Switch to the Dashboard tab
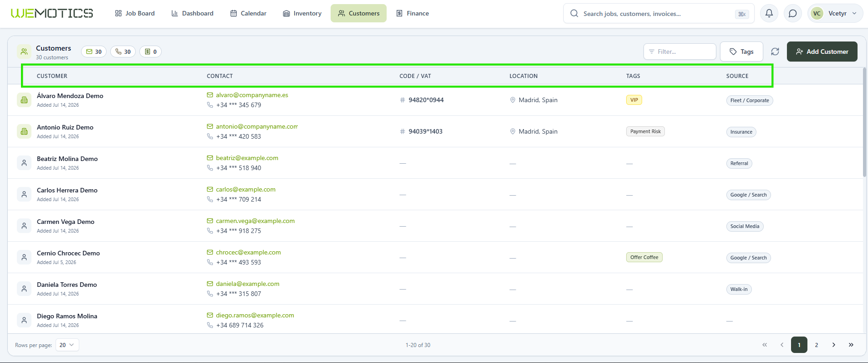Screen dimensions: 868x363 tap(192, 13)
